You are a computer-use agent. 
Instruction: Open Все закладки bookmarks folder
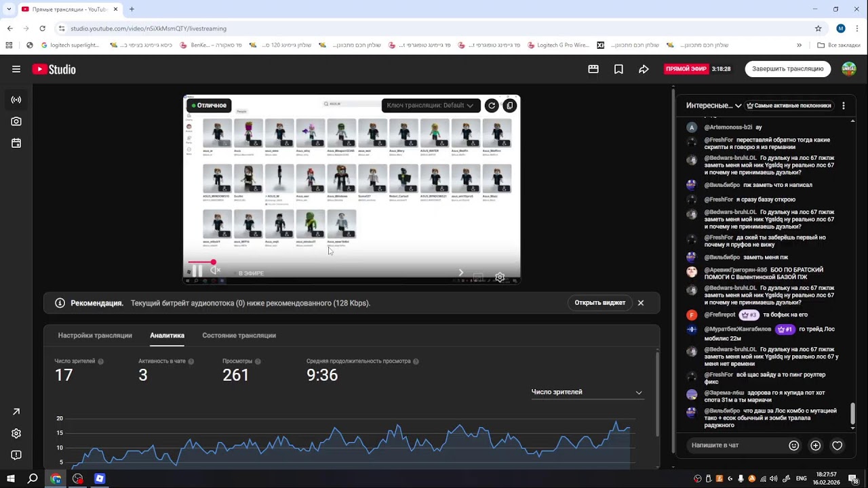(838, 45)
